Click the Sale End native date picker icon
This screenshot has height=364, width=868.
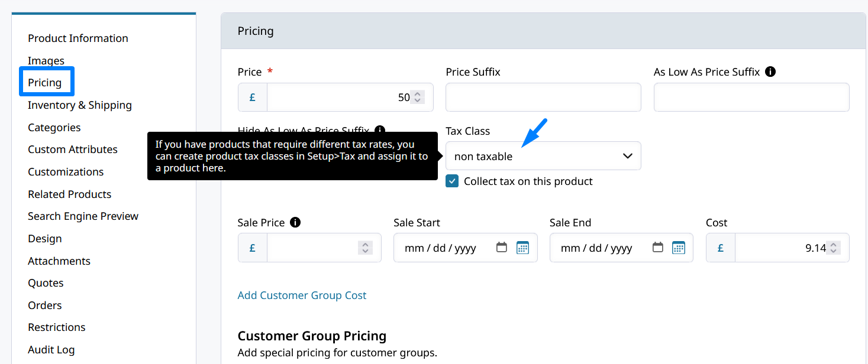(x=657, y=248)
